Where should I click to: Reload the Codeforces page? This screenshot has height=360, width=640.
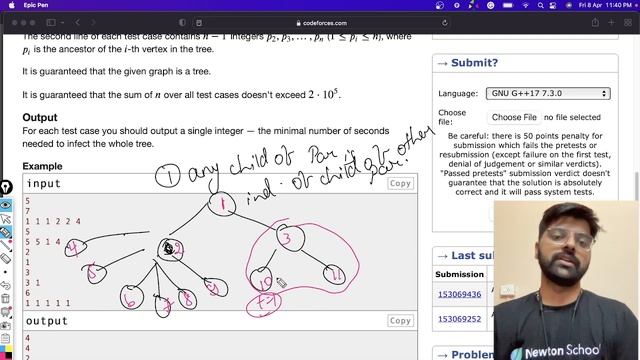point(444,23)
